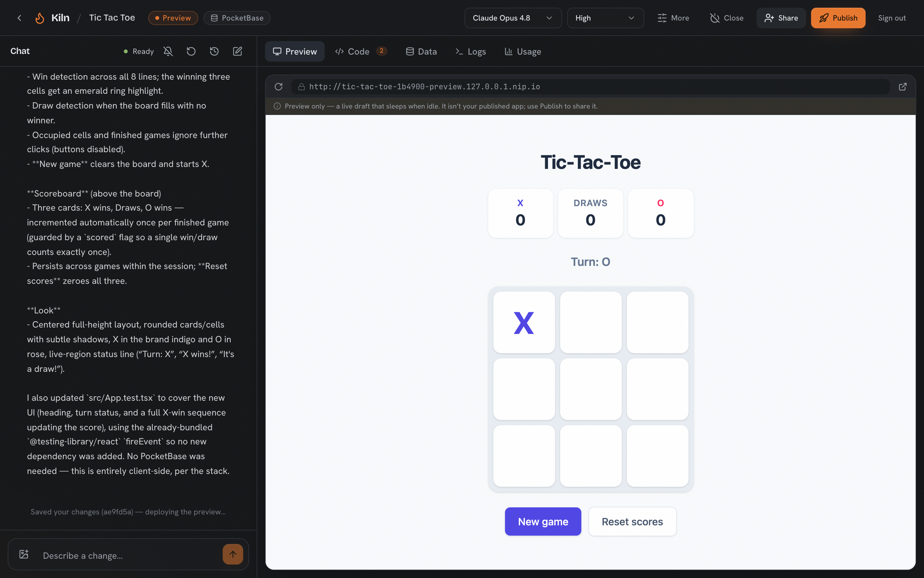Toggle the notifications bell mute icon
Image resolution: width=924 pixels, height=578 pixels.
coord(168,51)
